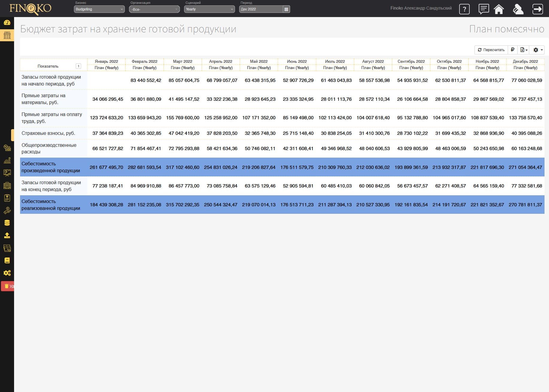
Task: Click the upload icon in sidebar
Action: tap(7, 235)
